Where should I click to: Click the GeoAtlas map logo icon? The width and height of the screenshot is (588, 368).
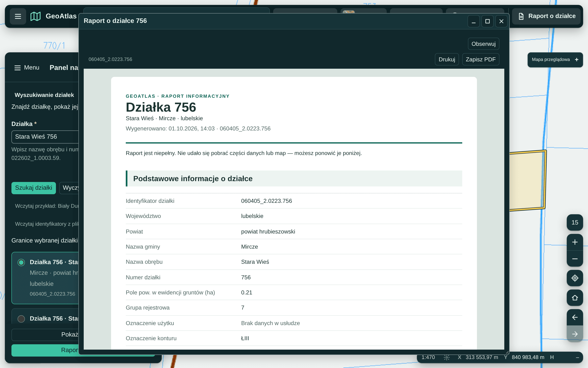[36, 16]
